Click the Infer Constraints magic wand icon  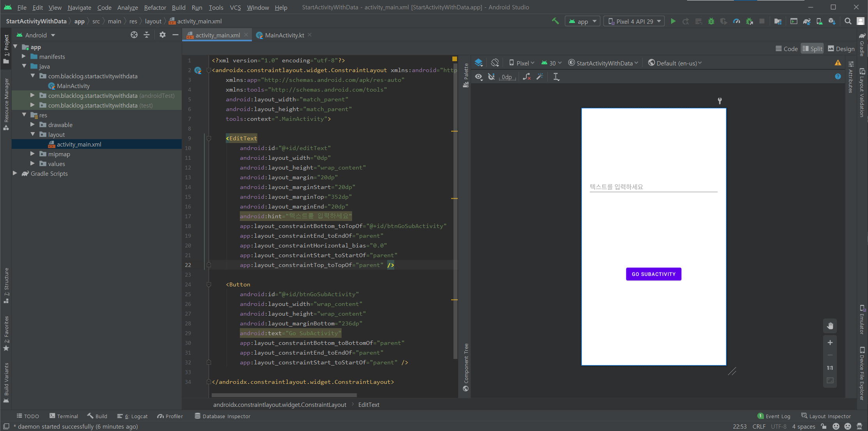540,77
